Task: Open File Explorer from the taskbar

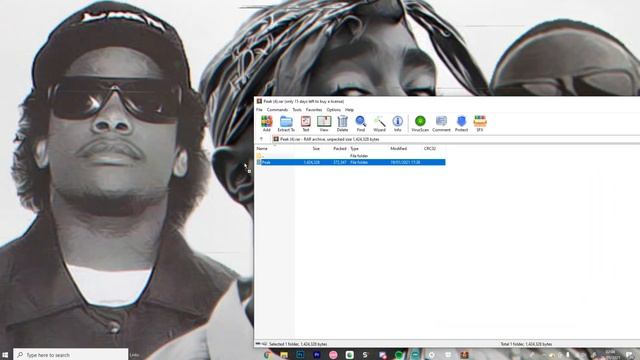Action: pos(284,355)
